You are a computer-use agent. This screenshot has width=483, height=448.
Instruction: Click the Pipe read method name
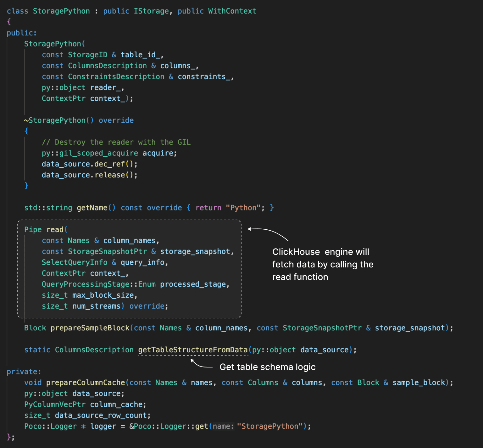click(x=55, y=230)
